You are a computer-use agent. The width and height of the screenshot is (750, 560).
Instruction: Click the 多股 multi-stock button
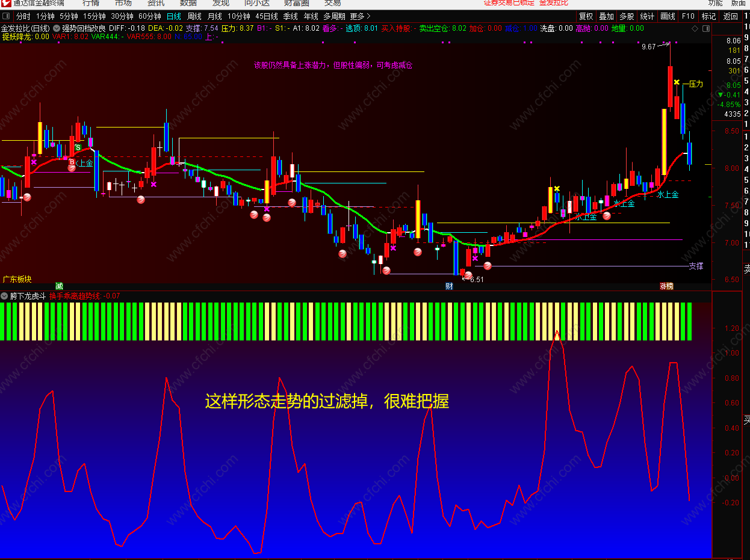(x=627, y=16)
